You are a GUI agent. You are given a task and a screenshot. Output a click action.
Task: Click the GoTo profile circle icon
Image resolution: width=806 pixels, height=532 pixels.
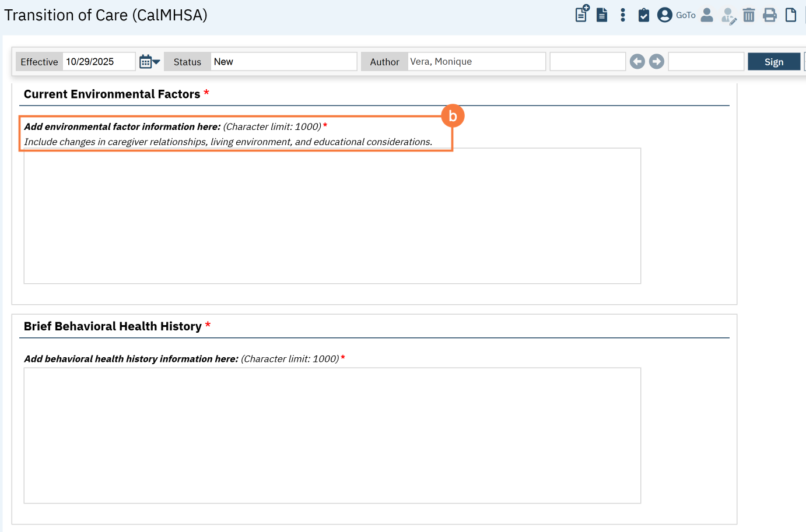[x=665, y=15]
